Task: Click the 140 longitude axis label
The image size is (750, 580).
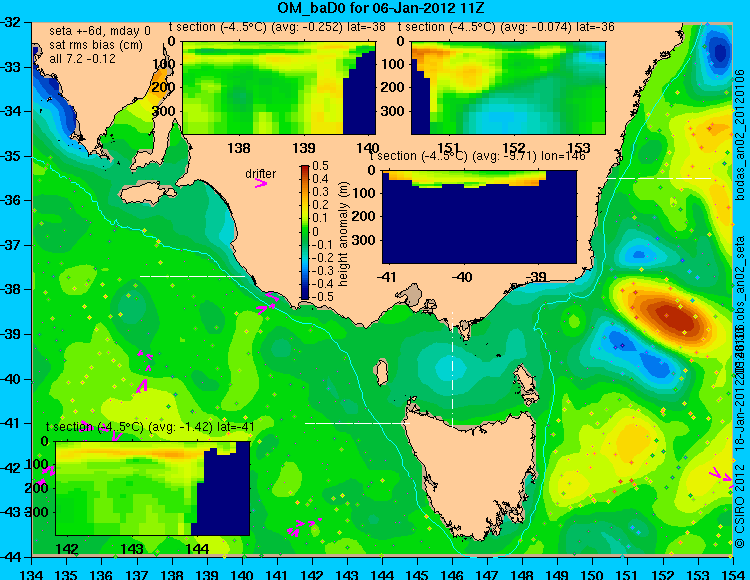Action: click(x=242, y=574)
